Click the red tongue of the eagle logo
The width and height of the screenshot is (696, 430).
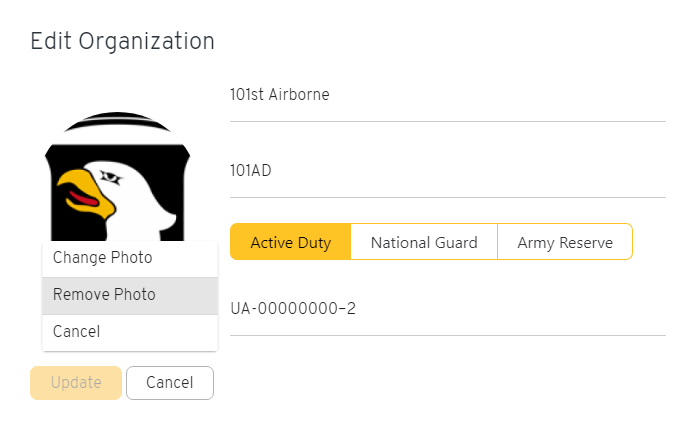coord(83,198)
